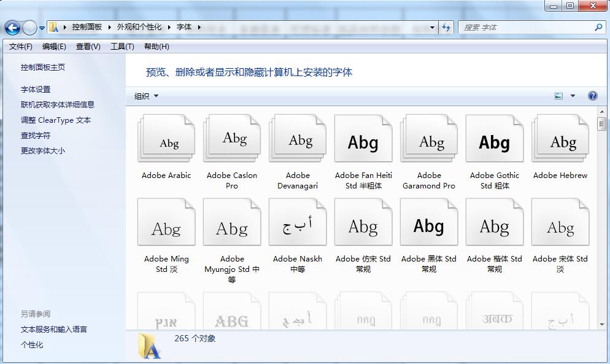Expand the arrow after 字体 breadcrumb
The height and width of the screenshot is (364, 610).
[x=199, y=27]
